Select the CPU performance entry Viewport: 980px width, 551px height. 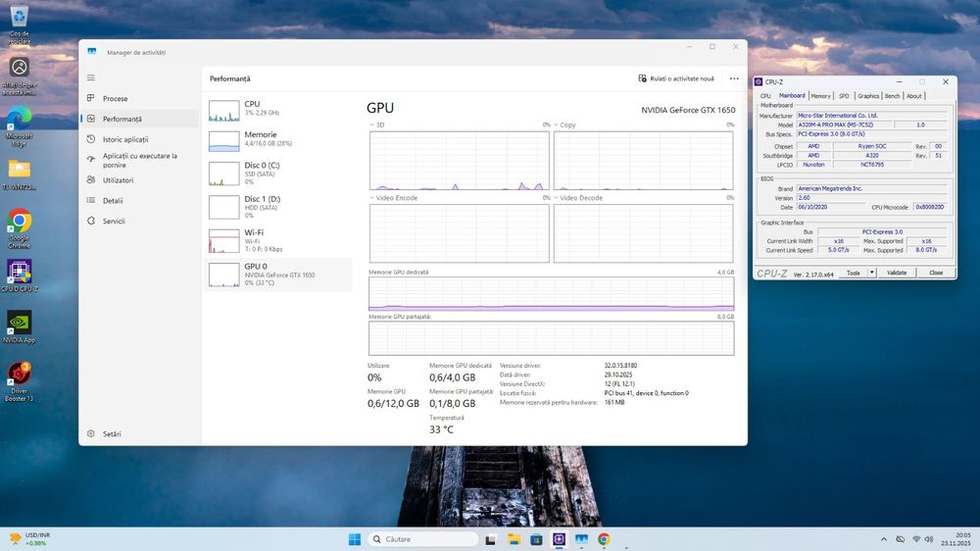(278, 110)
